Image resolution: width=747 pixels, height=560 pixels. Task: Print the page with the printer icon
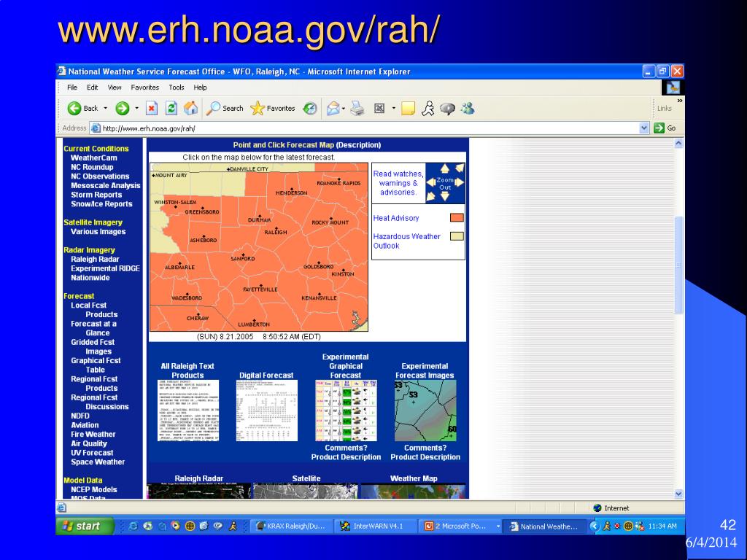[x=357, y=109]
